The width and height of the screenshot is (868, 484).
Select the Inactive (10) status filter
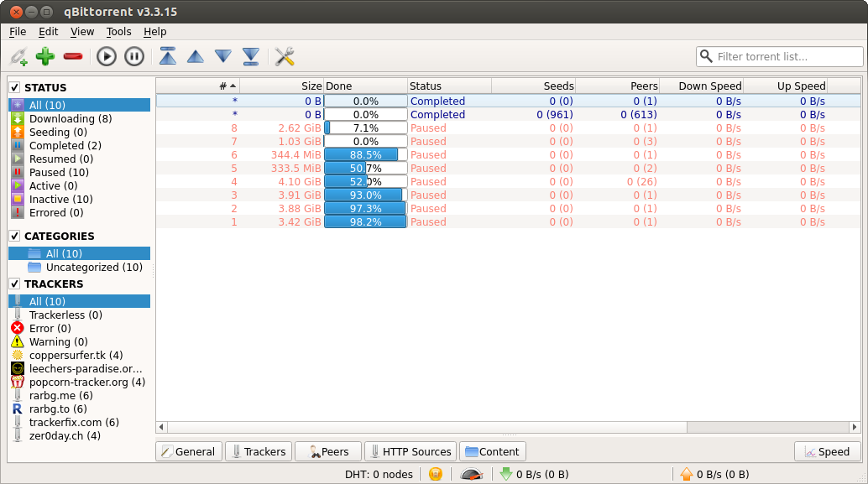click(79, 199)
